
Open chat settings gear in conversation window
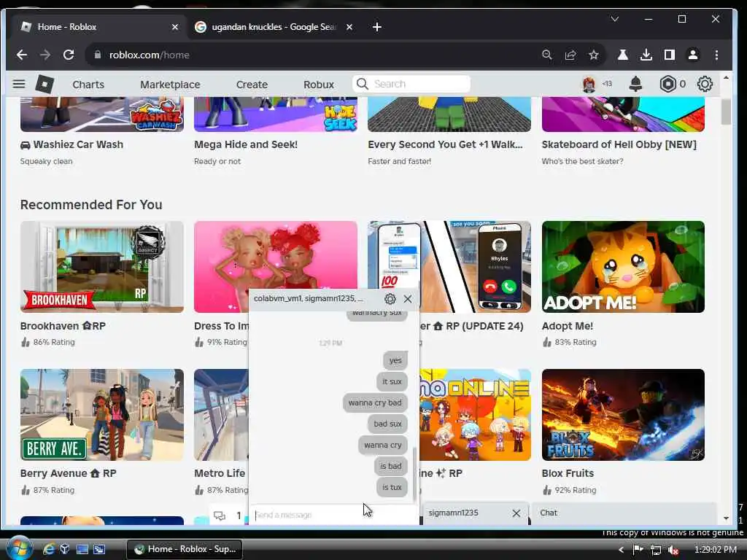(390, 299)
